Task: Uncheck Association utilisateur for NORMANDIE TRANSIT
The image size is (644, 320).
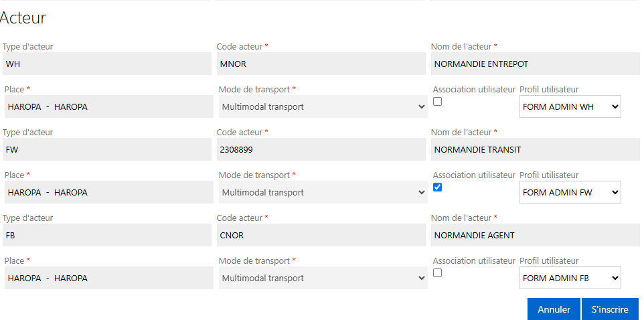Action: point(437,187)
